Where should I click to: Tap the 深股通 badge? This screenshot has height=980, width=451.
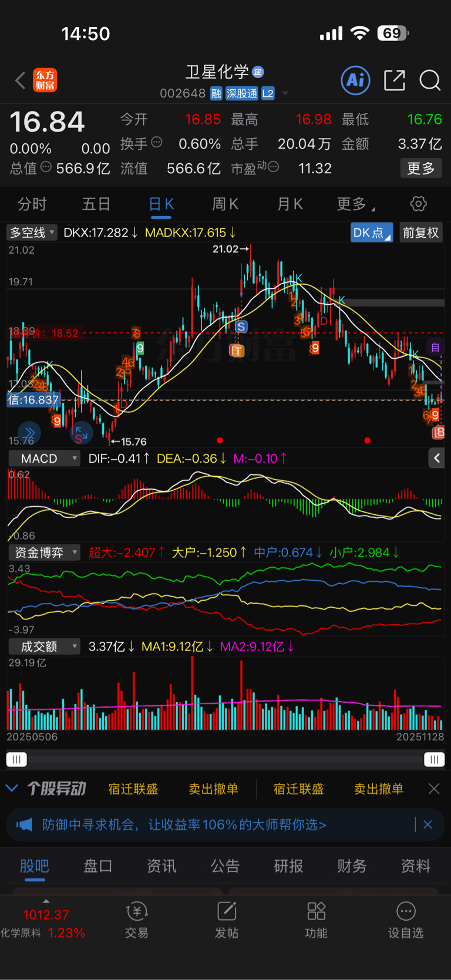[242, 93]
